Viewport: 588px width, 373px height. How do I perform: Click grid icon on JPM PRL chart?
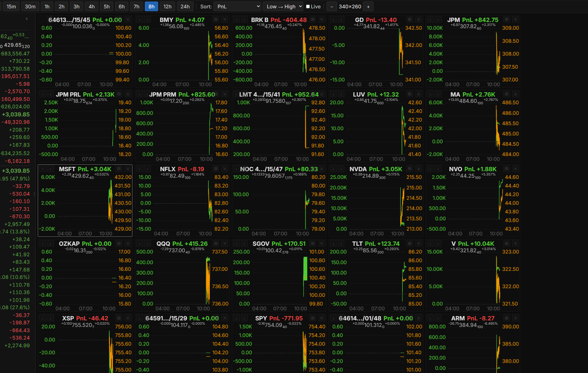click(x=119, y=94)
